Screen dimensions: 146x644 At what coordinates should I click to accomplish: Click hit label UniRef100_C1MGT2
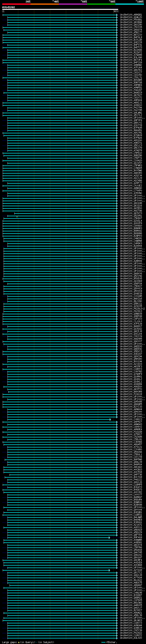[131, 636]
